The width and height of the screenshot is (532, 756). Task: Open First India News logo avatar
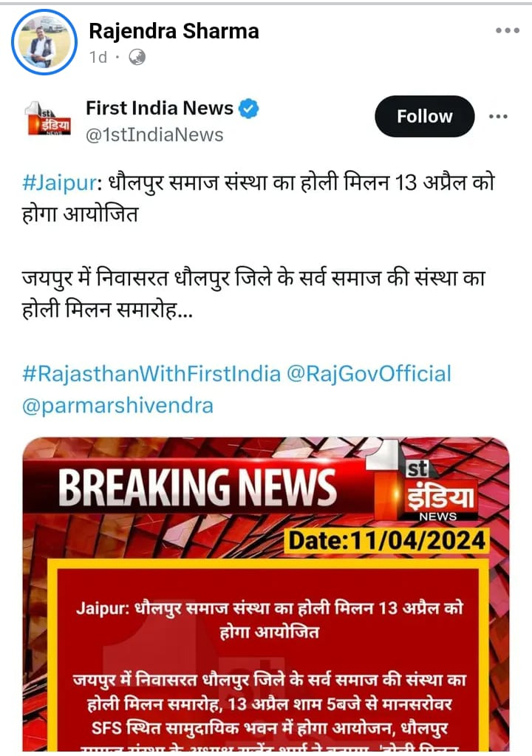point(49,119)
